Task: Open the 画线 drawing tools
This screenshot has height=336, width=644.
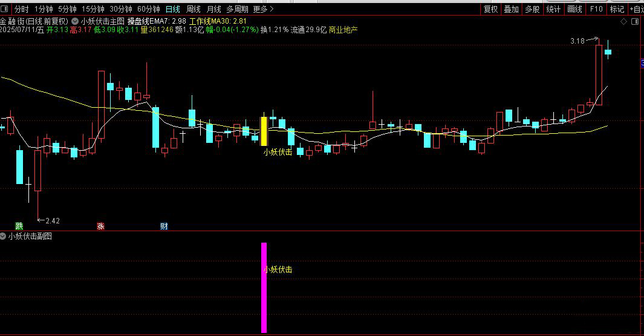Action: [x=574, y=8]
